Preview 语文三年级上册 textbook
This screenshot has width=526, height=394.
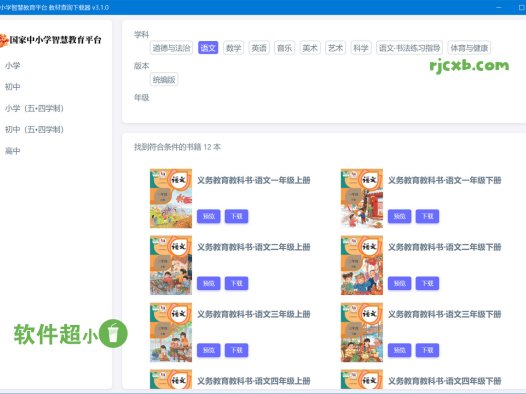click(x=209, y=350)
